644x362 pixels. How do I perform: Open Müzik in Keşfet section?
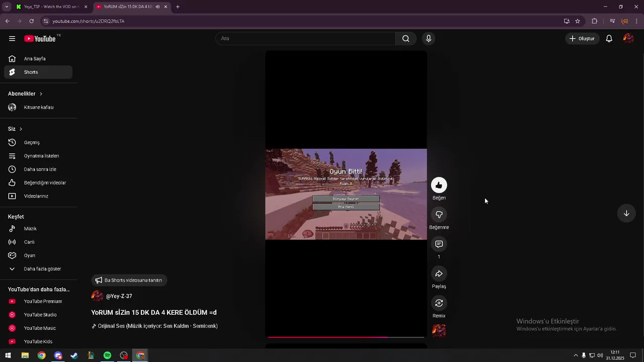(x=38, y=229)
